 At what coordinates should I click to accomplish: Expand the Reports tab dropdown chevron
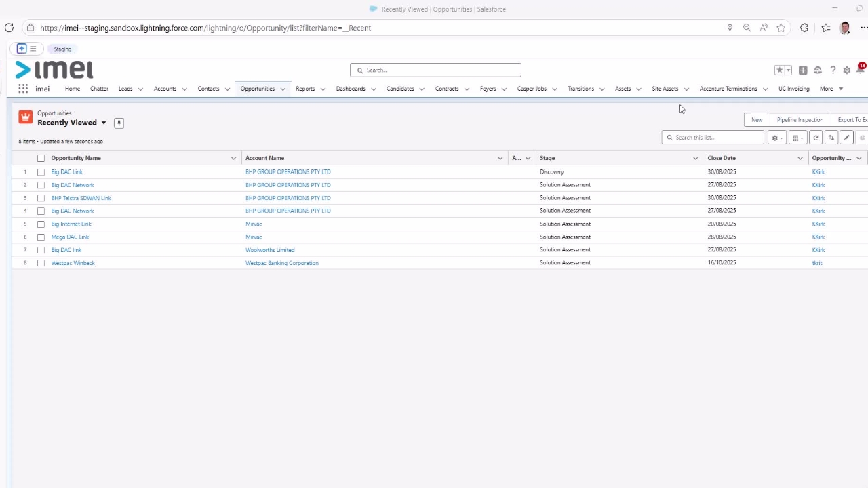tap(323, 89)
